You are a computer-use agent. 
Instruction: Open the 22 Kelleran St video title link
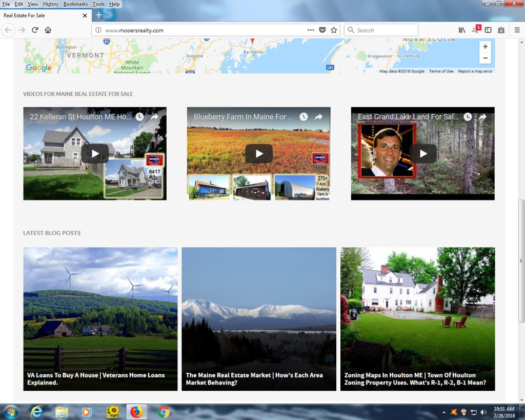80,117
